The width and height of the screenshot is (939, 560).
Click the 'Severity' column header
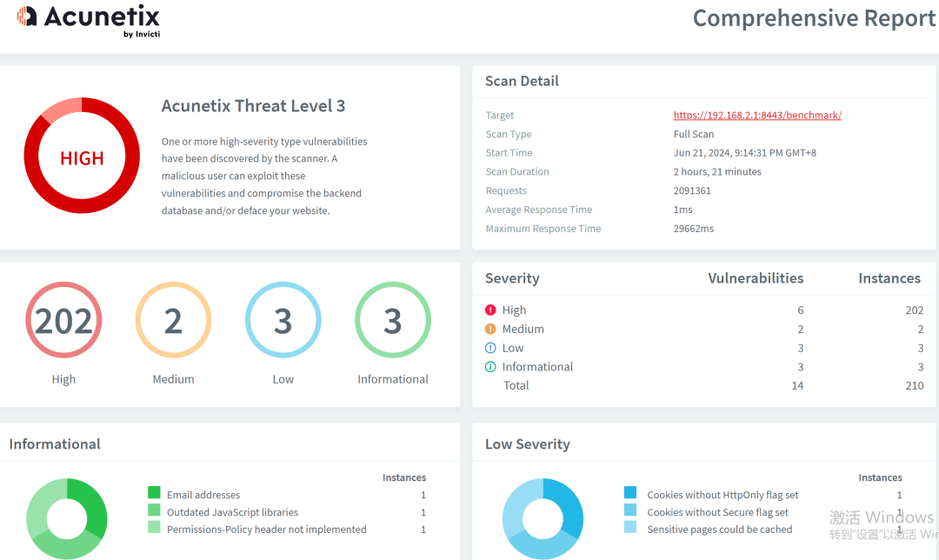click(x=512, y=278)
